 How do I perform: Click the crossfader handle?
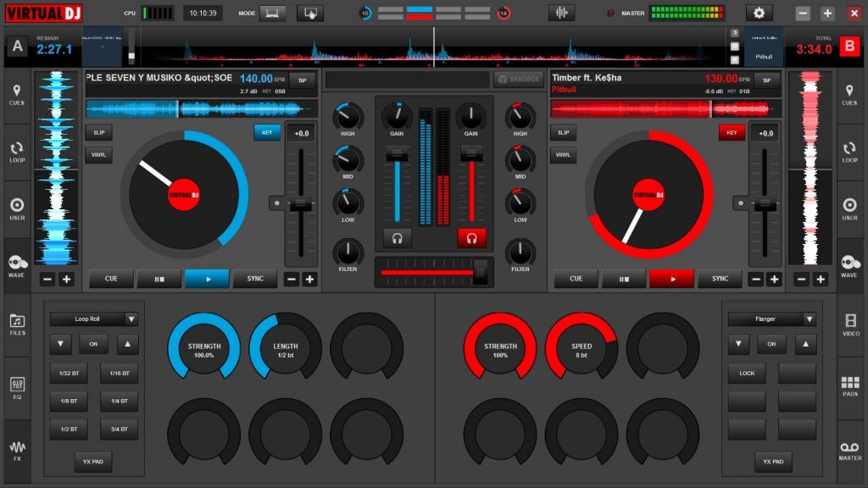[x=480, y=272]
